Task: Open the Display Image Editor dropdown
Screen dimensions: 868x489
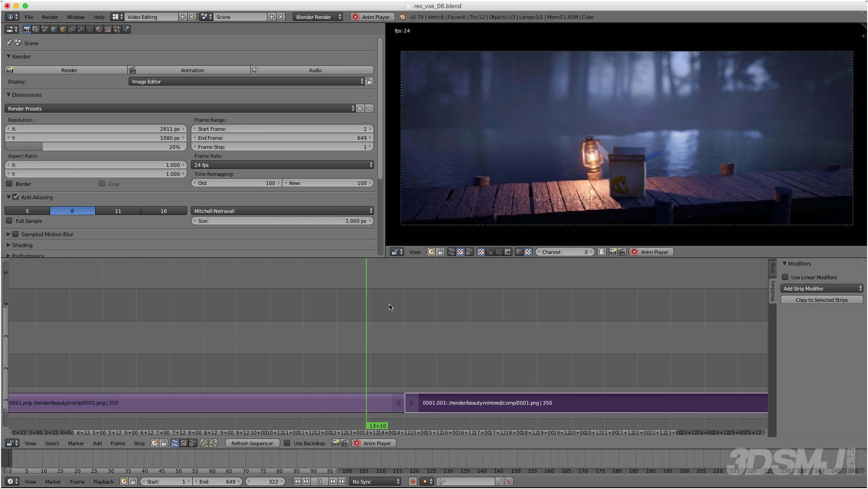Action: pyautogui.click(x=247, y=82)
